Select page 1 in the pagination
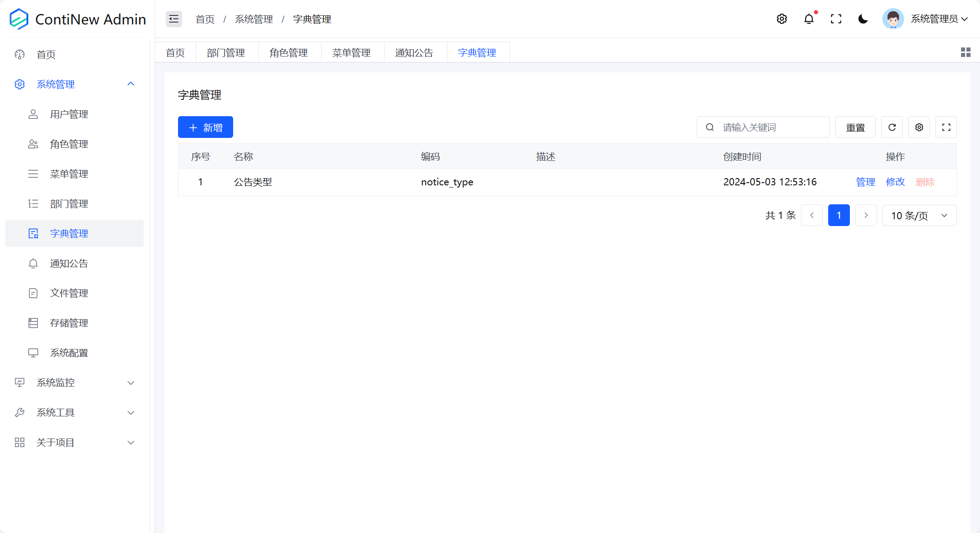 click(839, 215)
